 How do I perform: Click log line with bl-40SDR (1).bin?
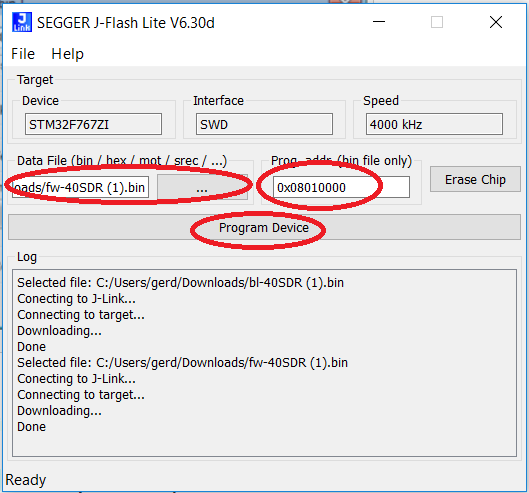click(180, 283)
